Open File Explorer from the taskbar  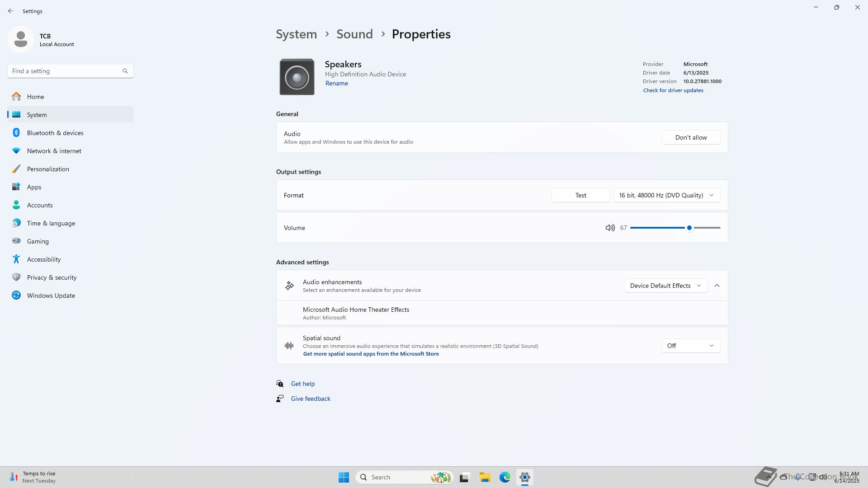485,477
